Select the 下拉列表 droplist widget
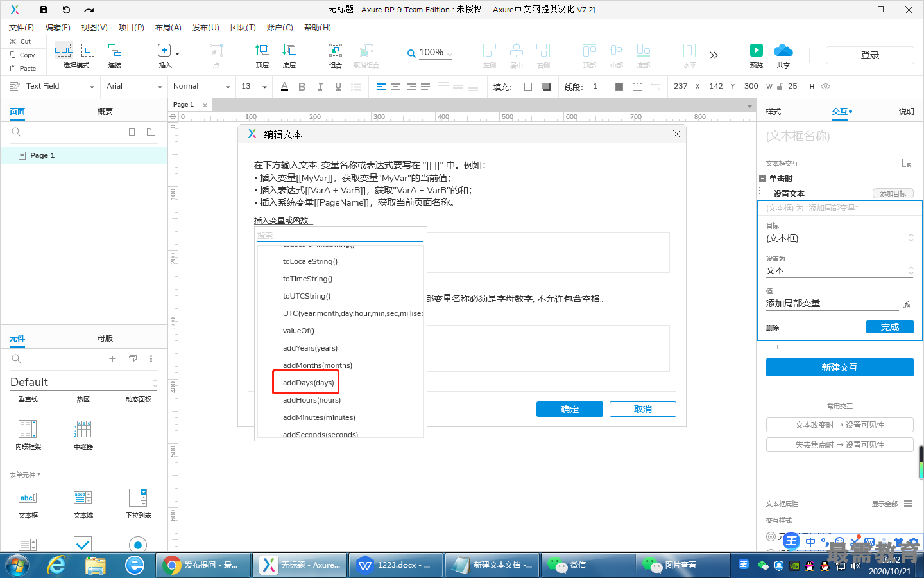924x578 pixels. click(138, 504)
